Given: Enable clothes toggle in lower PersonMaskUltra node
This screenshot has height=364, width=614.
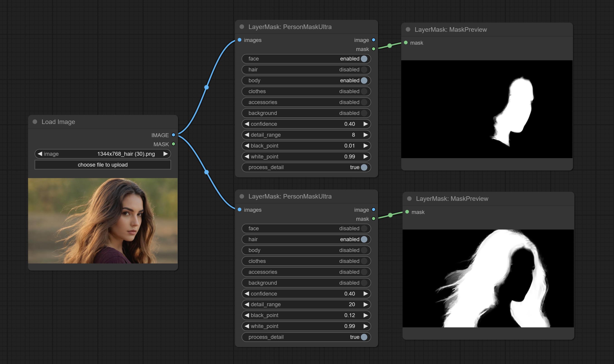Looking at the screenshot, I should [364, 261].
